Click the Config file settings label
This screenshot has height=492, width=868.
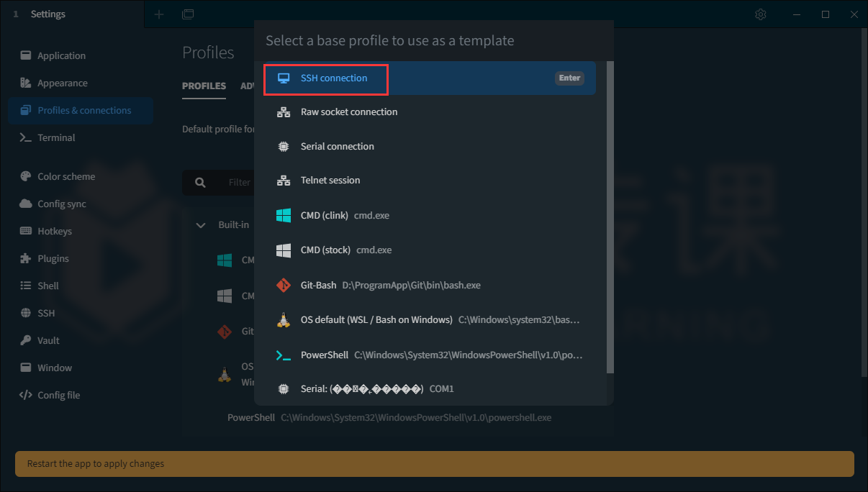point(59,395)
